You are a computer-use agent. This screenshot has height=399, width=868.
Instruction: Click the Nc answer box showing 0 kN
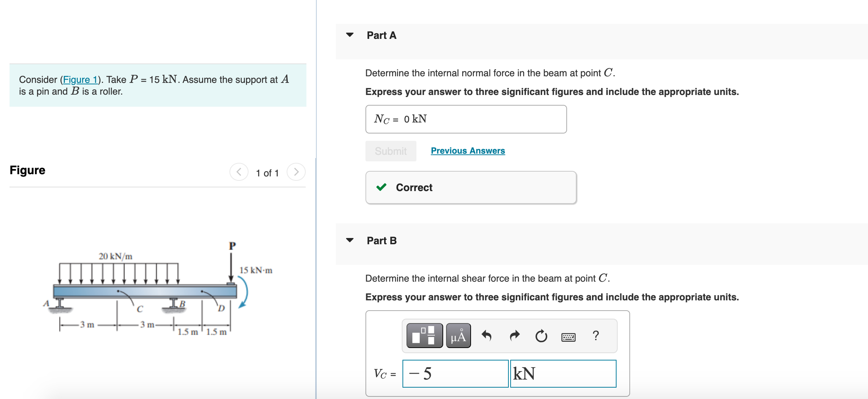[466, 119]
